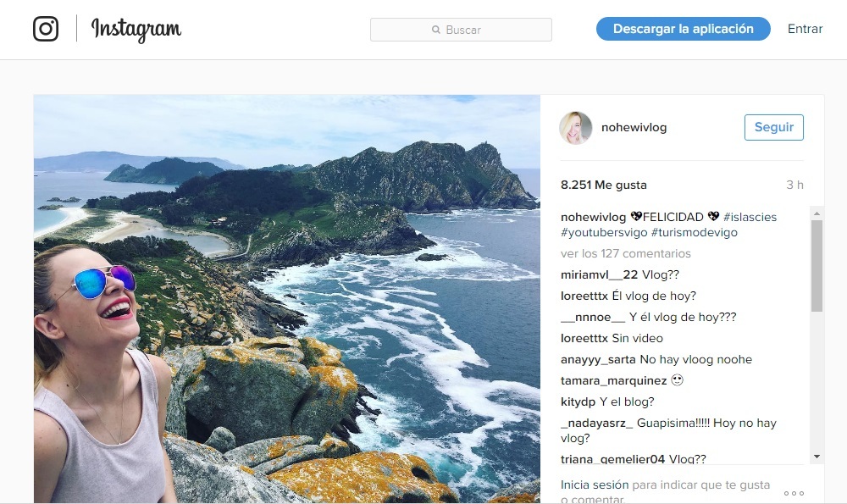847x504 pixels.
Task: Open commenter miriamvl__22 profile
Action: tap(599, 274)
